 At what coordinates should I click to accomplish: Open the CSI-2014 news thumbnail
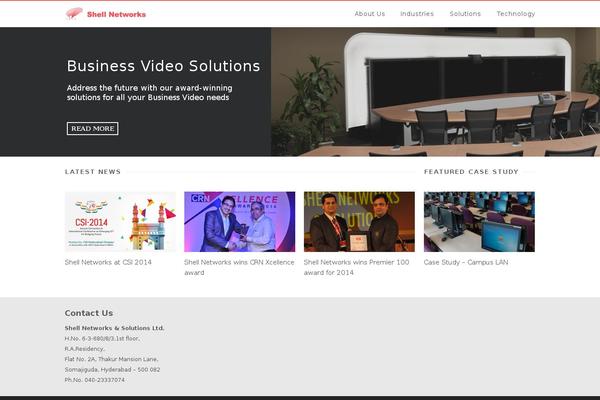(120, 222)
